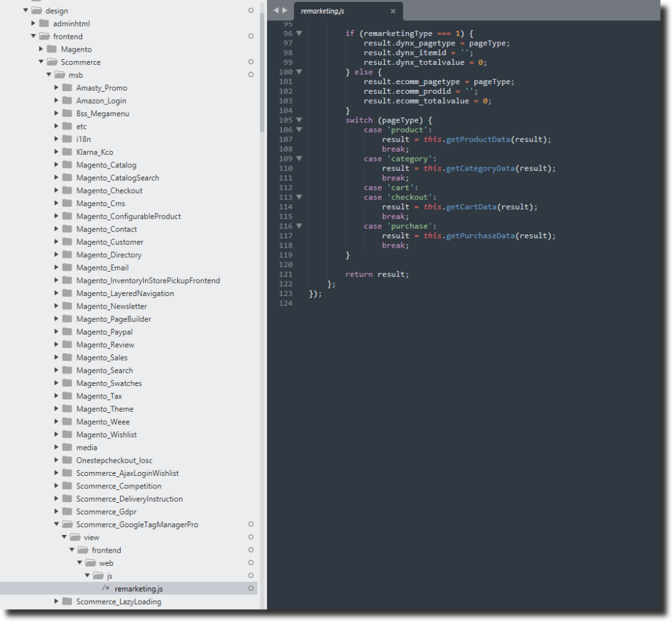
Task: Click the back navigation arrow in tab bar
Action: pos(276,11)
